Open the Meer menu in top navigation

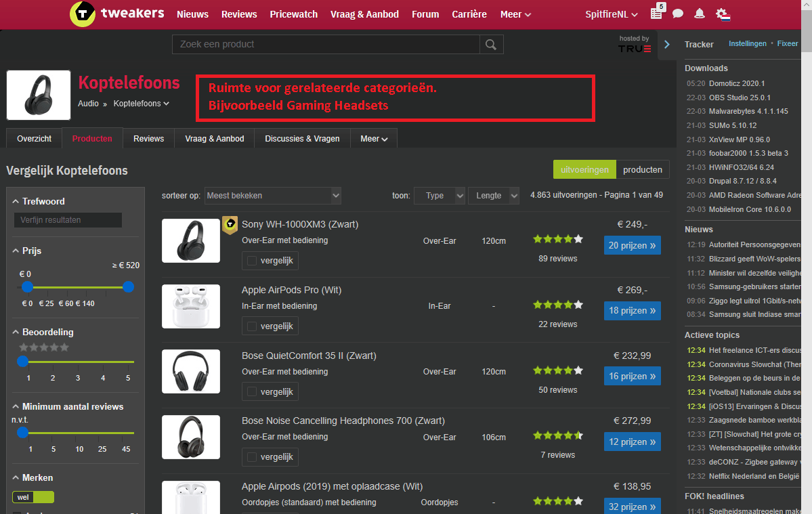pos(516,14)
